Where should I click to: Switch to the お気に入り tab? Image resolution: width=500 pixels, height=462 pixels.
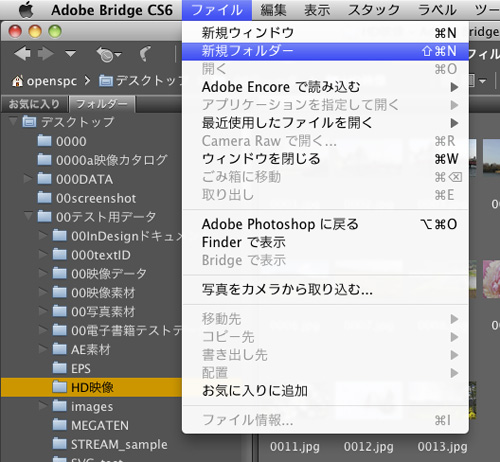point(34,104)
